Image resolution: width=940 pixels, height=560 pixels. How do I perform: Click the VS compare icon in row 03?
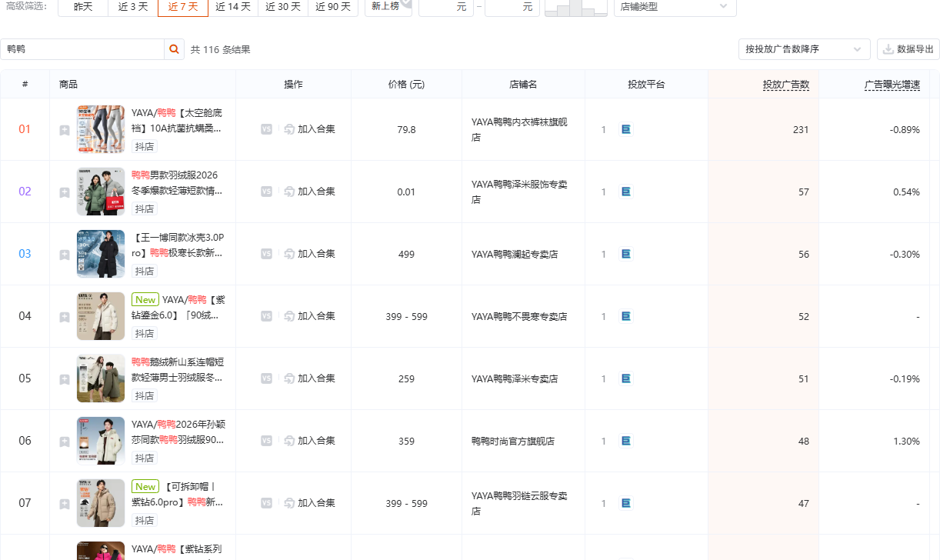tap(266, 254)
